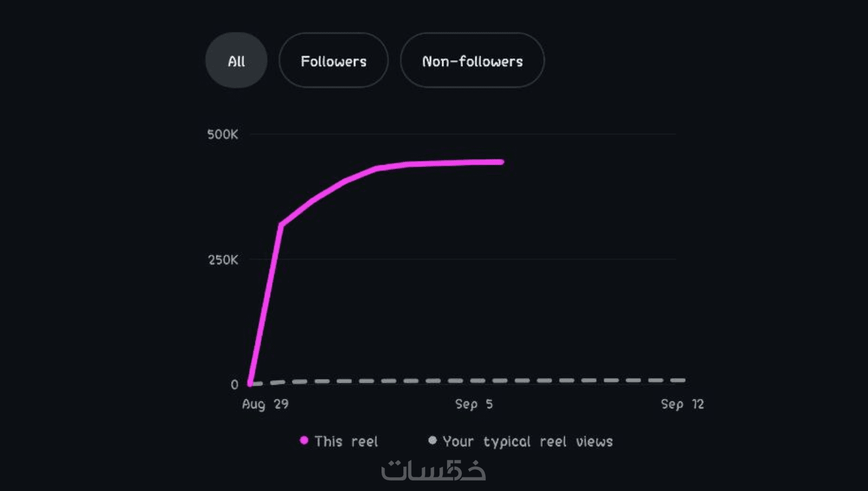Click the Sep 5 date label
Viewport: 868px width, 491px height.
474,404
